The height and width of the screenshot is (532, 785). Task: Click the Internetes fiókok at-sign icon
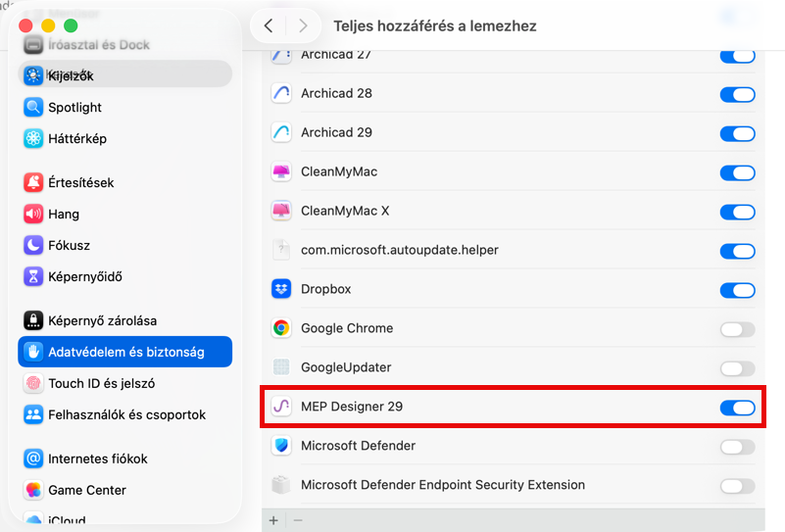click(33, 459)
